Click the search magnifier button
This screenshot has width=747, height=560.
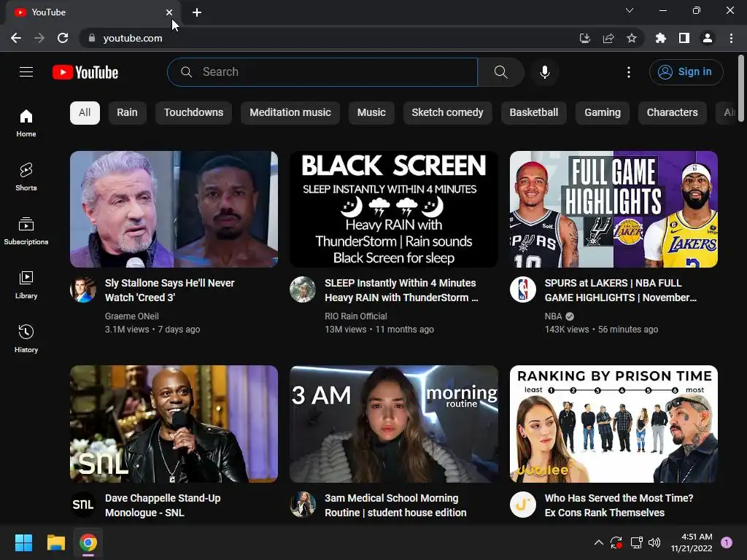click(500, 72)
